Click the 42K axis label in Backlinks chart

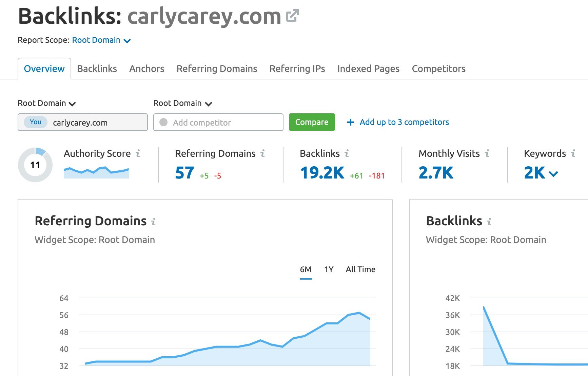453,298
